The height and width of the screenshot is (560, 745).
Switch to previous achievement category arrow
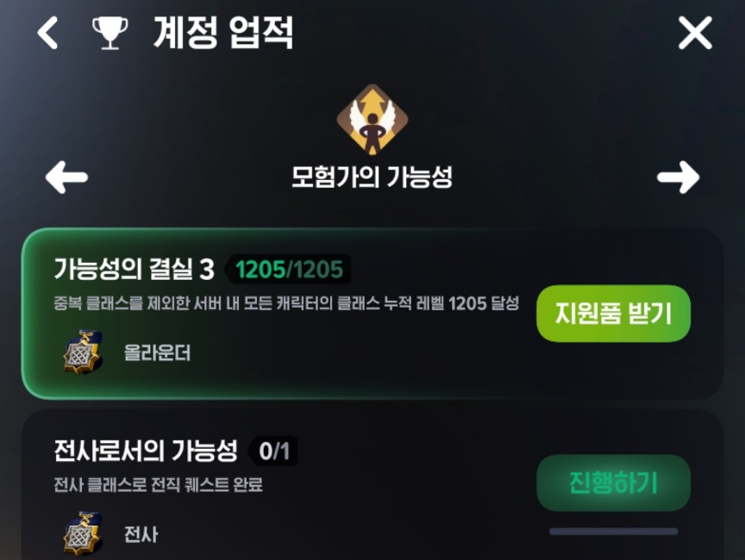[66, 177]
